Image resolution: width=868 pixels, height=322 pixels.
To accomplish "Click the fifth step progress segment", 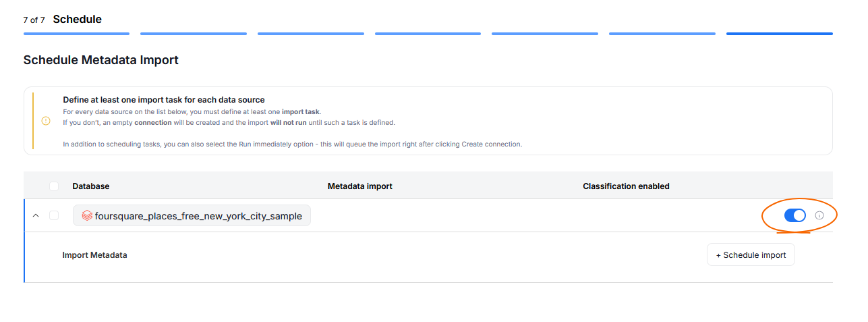I will (x=545, y=33).
